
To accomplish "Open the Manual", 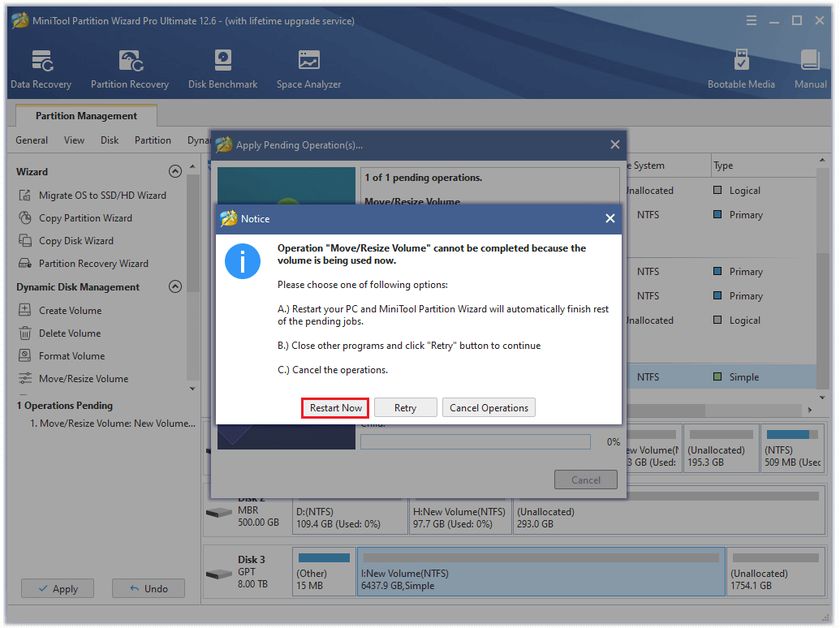I will pyautogui.click(x=810, y=69).
